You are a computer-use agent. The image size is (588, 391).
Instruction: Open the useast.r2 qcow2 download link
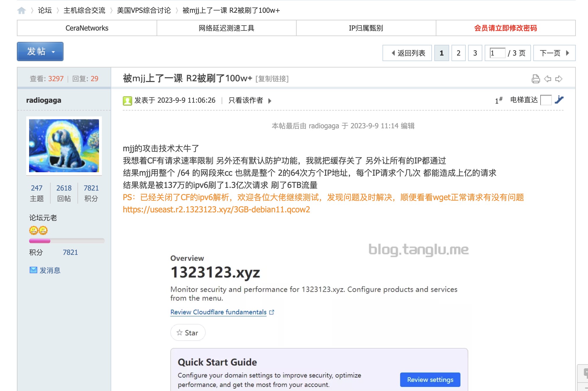216,209
